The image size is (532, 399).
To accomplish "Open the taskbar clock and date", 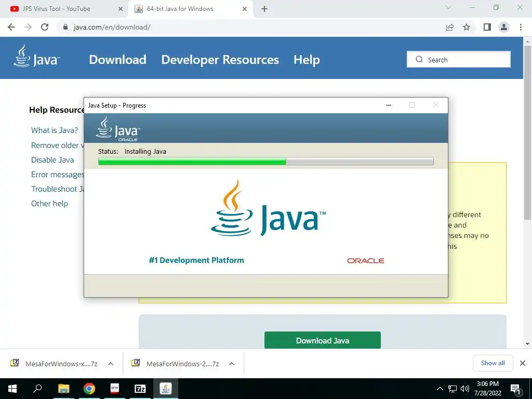I will point(487,389).
